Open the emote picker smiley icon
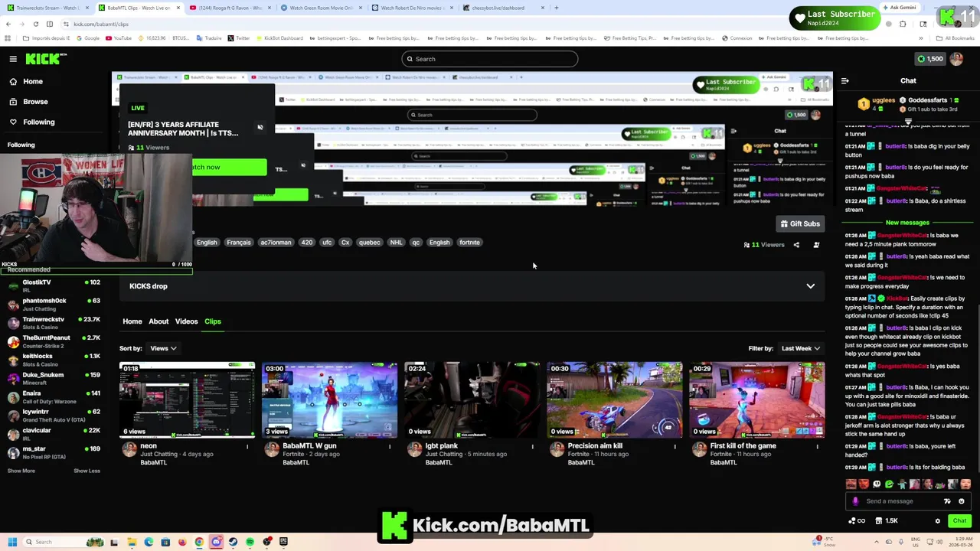This screenshot has width=980, height=551. point(962,501)
